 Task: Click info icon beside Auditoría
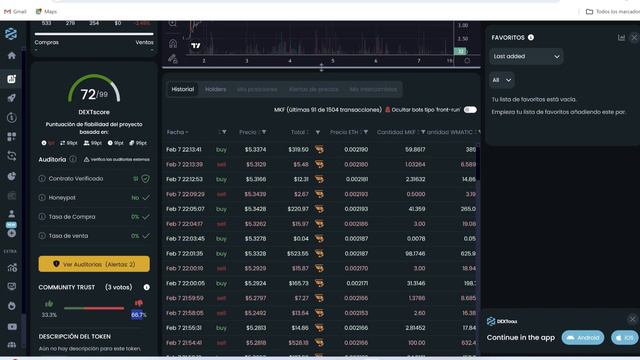[73, 159]
